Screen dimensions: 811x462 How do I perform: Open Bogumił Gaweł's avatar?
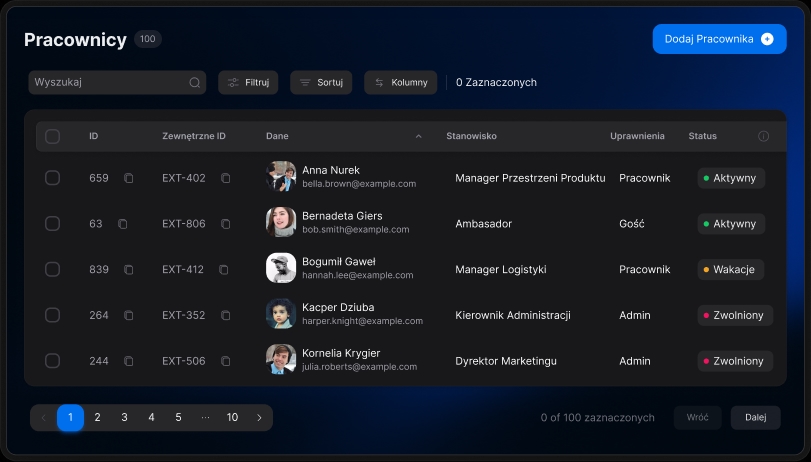click(281, 268)
